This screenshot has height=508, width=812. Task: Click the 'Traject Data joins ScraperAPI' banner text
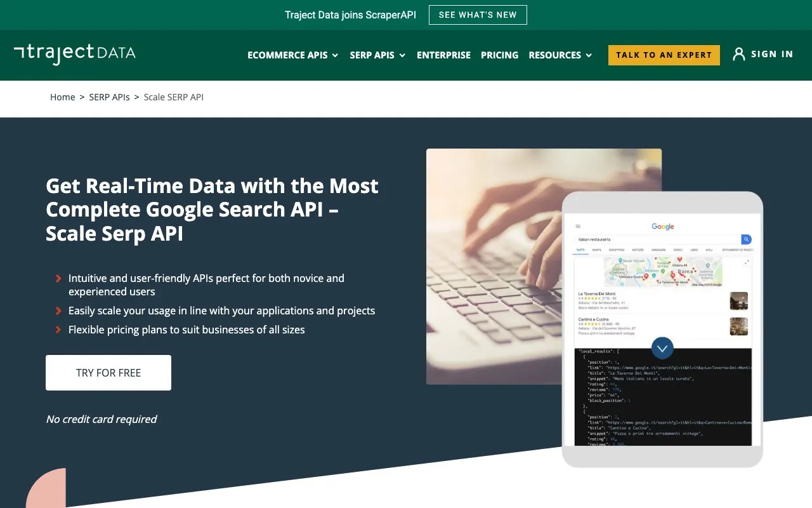tap(350, 15)
